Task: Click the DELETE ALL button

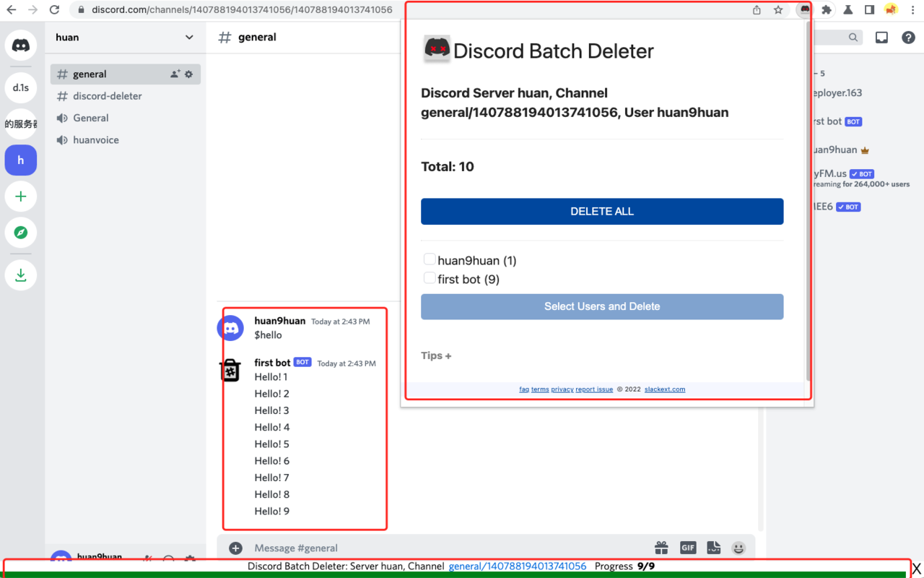Action: pyautogui.click(x=602, y=211)
